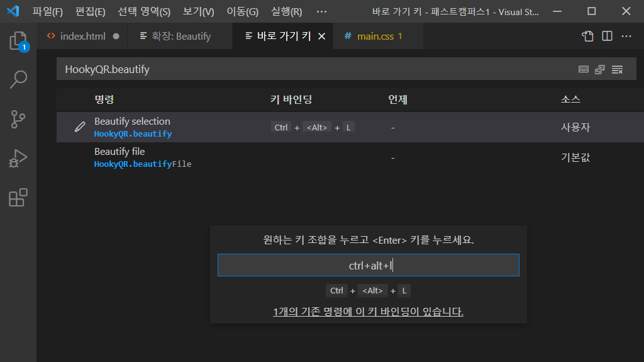Open the 파일(F) menu
Screen dimensions: 644x362
click(x=48, y=11)
